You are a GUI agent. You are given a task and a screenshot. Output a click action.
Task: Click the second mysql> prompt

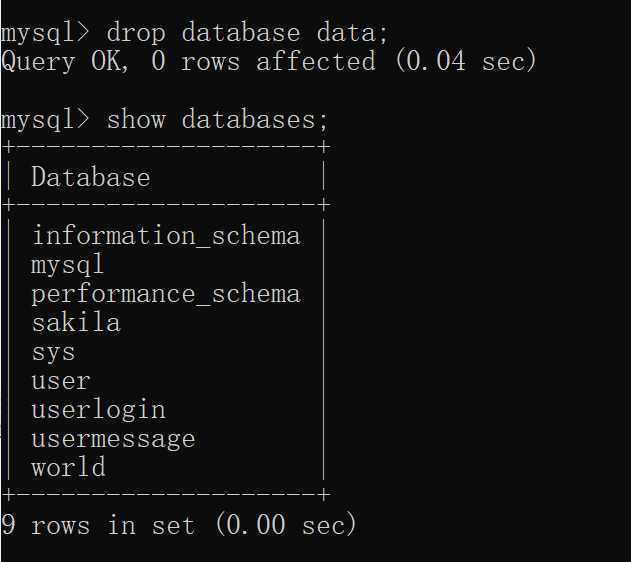(45, 120)
